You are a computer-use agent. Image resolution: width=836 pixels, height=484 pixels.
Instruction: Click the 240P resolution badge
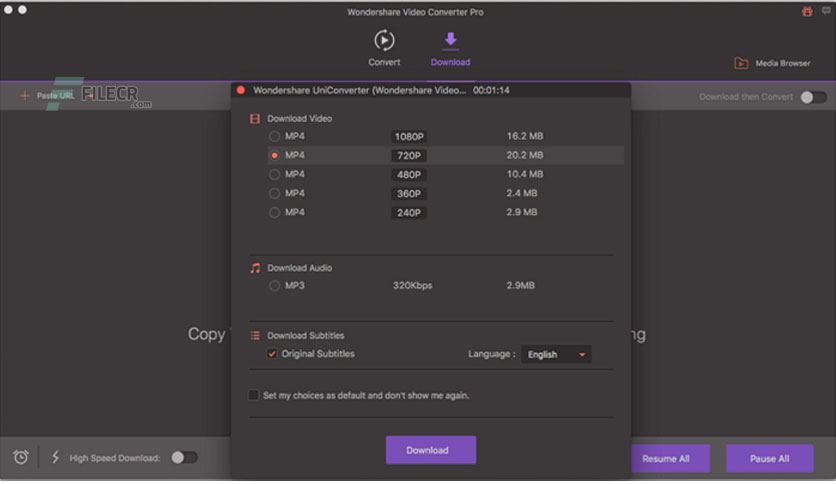[x=409, y=213]
